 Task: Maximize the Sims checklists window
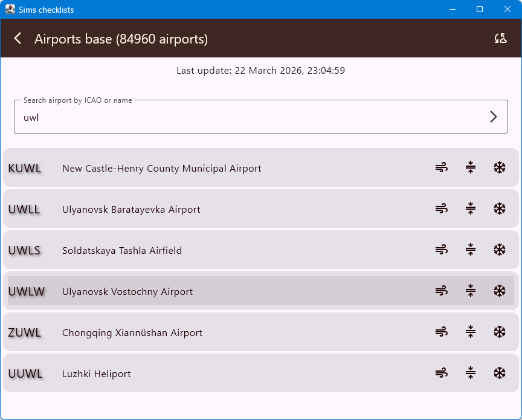(480, 9)
